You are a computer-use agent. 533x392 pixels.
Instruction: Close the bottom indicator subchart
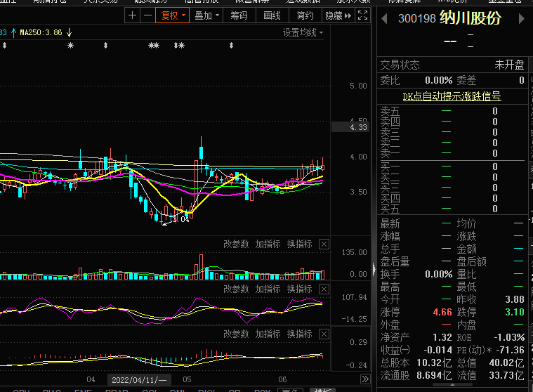pyautogui.click(x=324, y=334)
